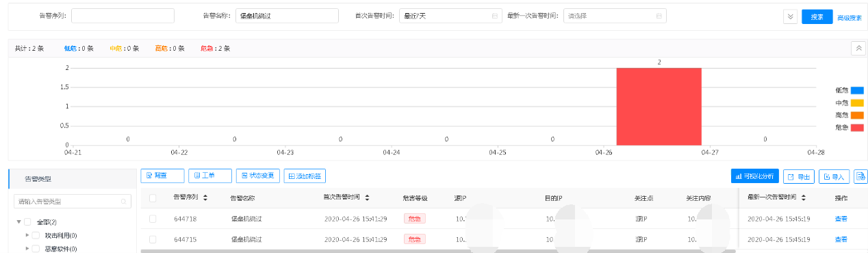This screenshot has width=868, height=253.
Task: Click the 危急 severity tag in row 644718
Action: (414, 219)
